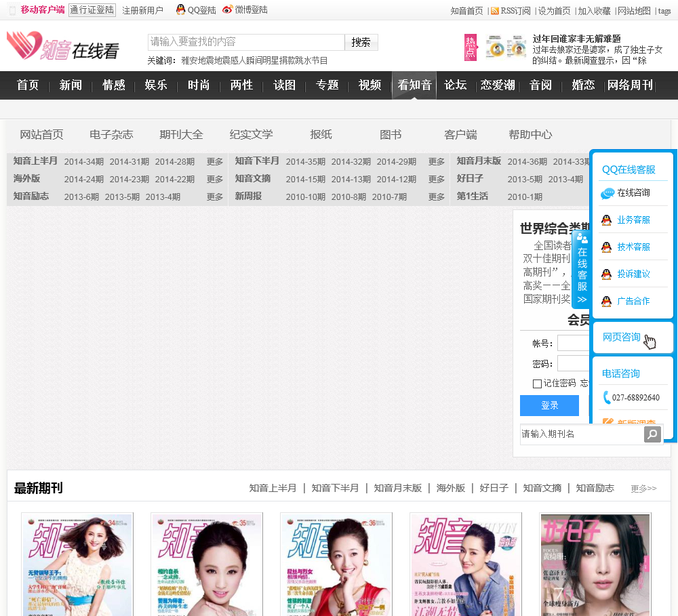Collapse the 在线客服 side tab
Viewport: 678px width, 616px height.
pyautogui.click(x=582, y=270)
